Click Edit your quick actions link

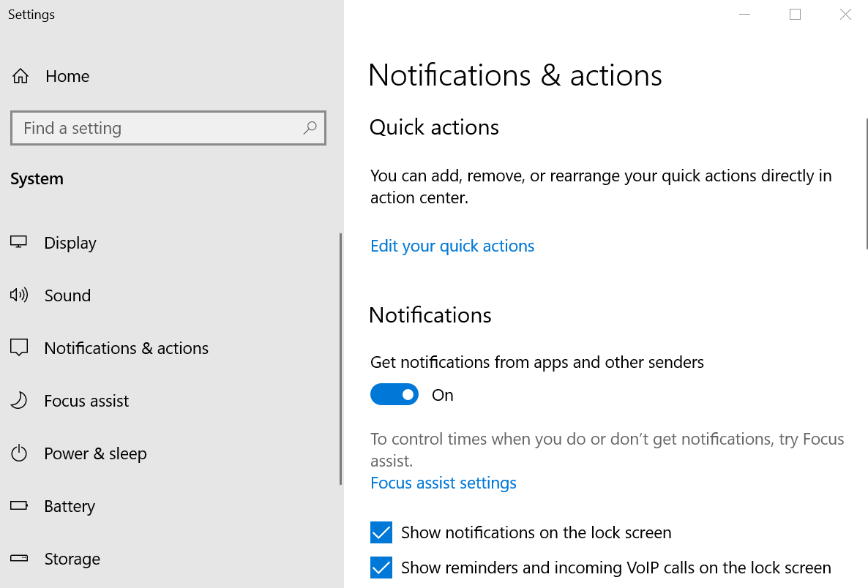point(452,246)
